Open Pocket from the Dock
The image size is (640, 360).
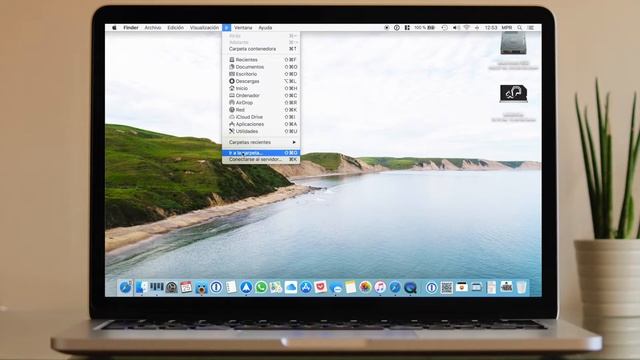tap(320, 287)
